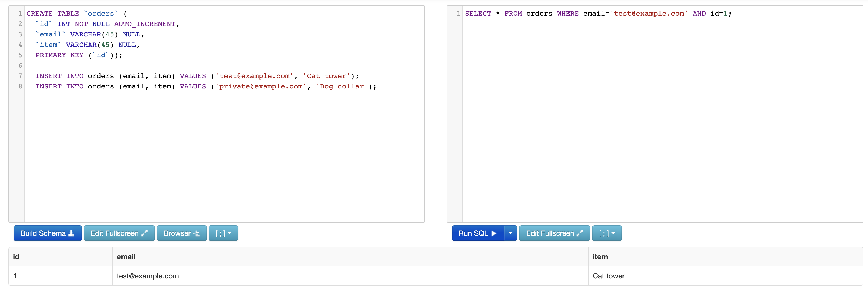
Task: Open schema panel [ ; ] terminator dropdown
Action: pos(223,233)
